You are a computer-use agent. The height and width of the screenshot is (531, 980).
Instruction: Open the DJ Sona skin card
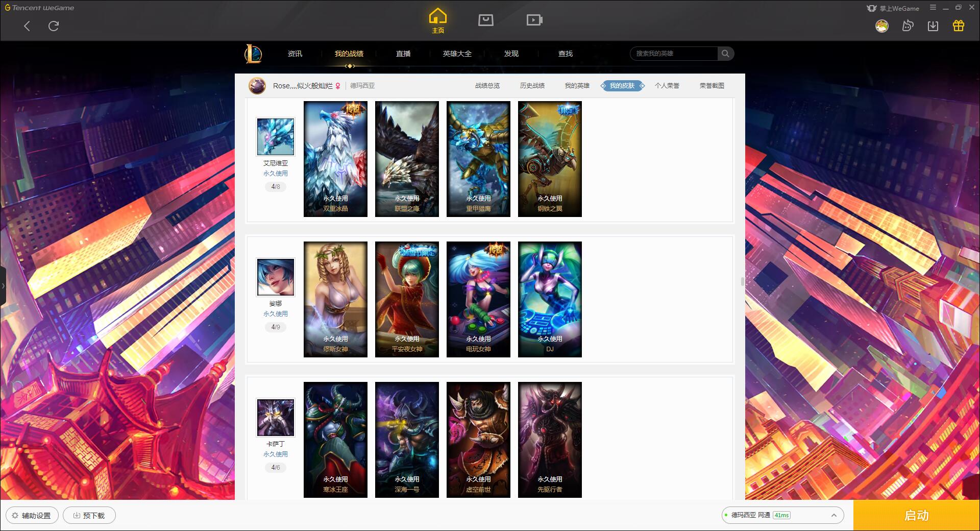(x=550, y=299)
